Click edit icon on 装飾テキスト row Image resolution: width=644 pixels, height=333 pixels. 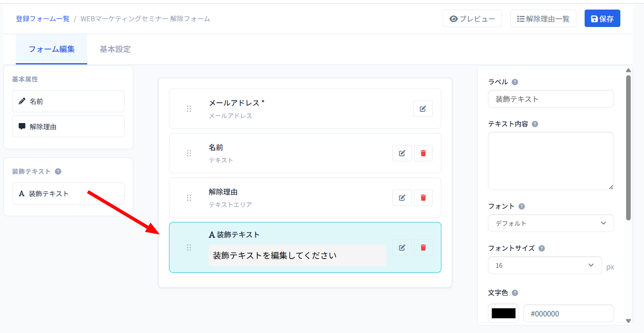pos(402,247)
